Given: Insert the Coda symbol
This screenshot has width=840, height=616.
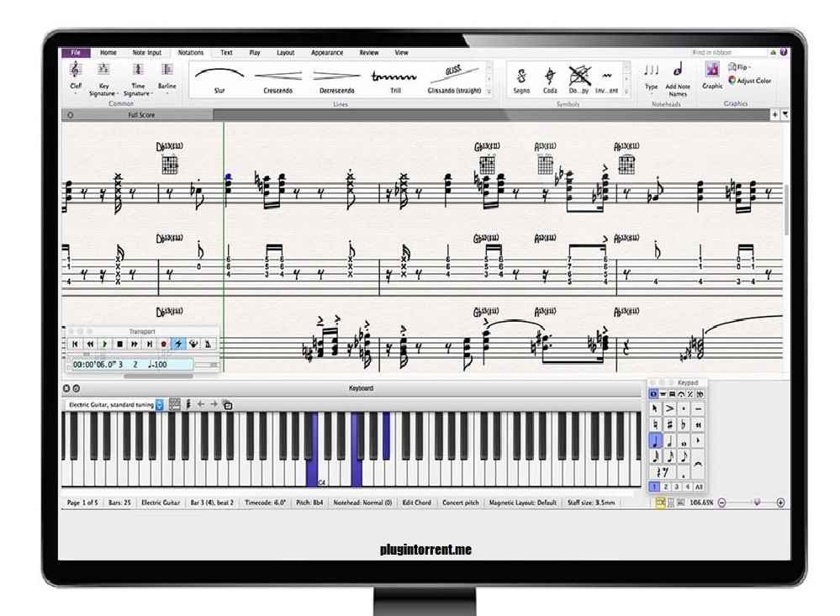Looking at the screenshot, I should pyautogui.click(x=550, y=79).
